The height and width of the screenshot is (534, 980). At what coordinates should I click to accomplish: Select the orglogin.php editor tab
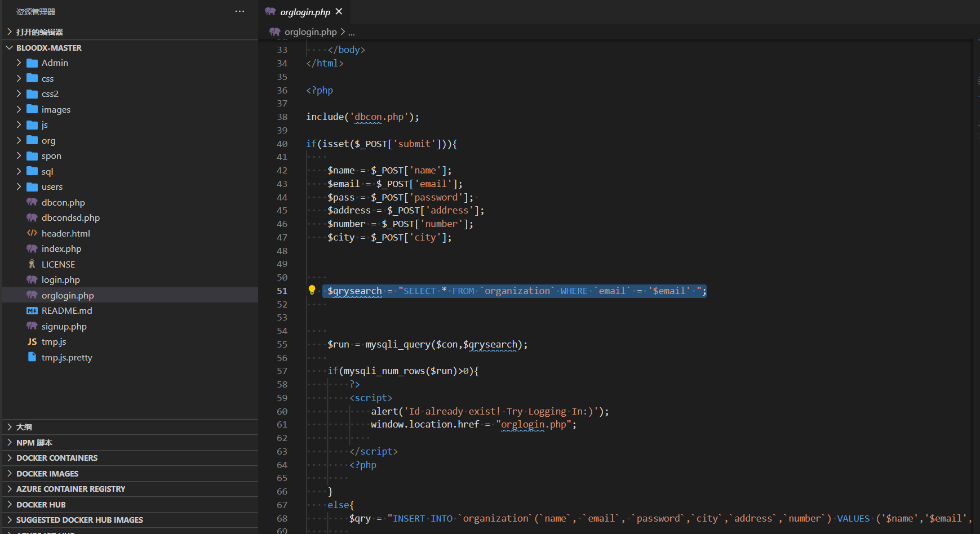pos(305,12)
